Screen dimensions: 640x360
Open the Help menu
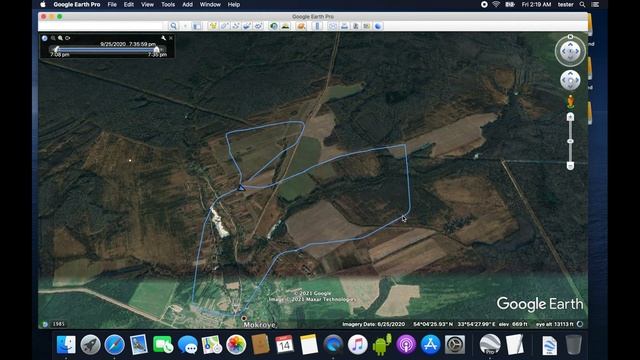pos(233,4)
